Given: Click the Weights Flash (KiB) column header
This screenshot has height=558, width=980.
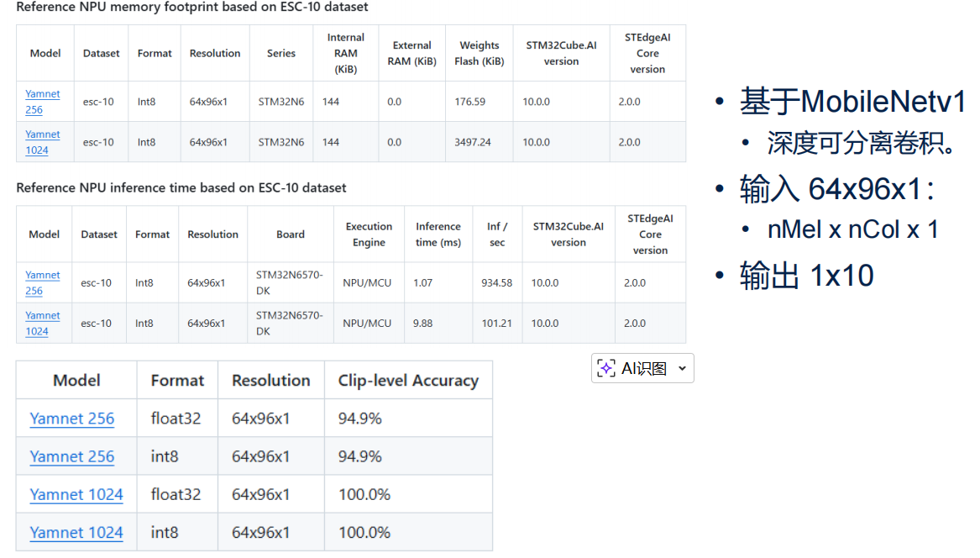Looking at the screenshot, I should pos(479,53).
